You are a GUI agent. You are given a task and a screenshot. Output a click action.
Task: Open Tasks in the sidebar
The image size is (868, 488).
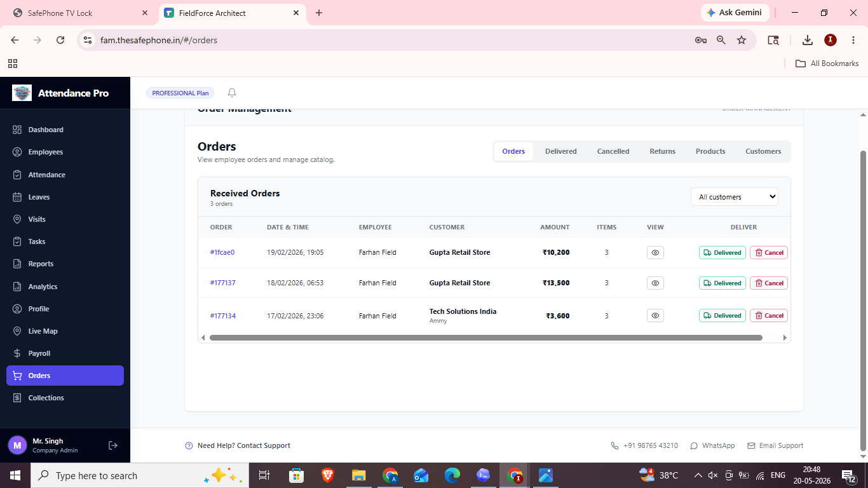tap(65, 241)
